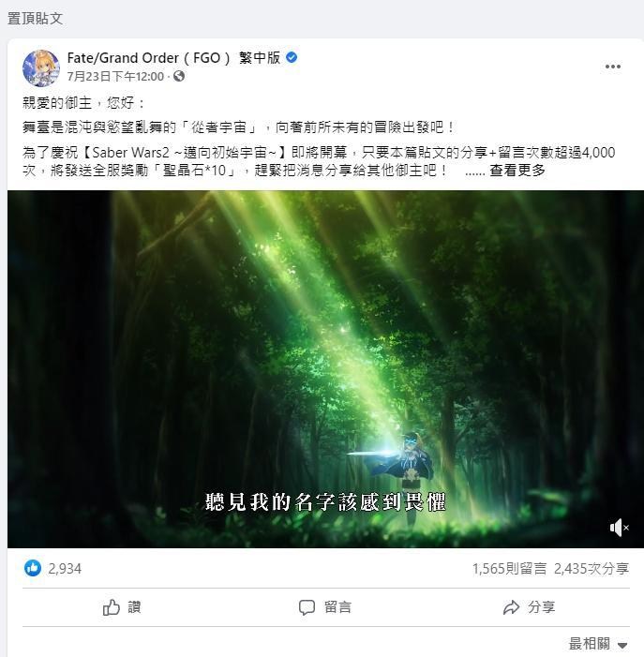Click the FGO page profile avatar

(41, 67)
